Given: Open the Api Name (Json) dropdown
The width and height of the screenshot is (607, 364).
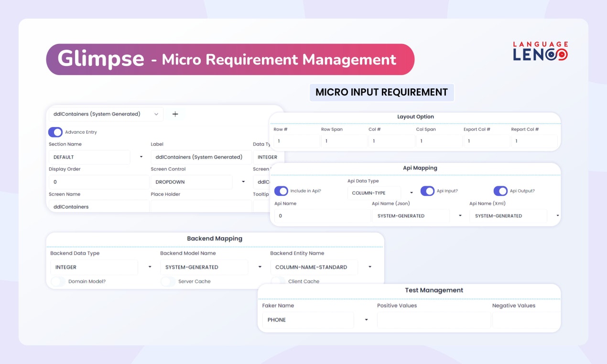Looking at the screenshot, I should click(418, 216).
